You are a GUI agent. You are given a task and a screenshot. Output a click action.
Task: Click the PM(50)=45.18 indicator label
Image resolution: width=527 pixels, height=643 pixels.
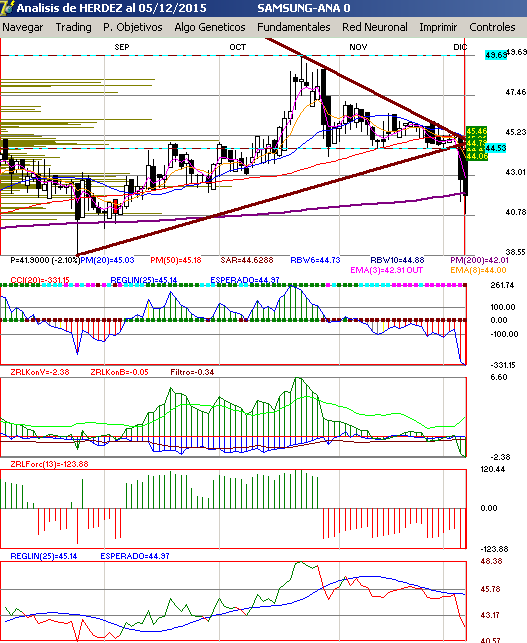click(x=176, y=260)
